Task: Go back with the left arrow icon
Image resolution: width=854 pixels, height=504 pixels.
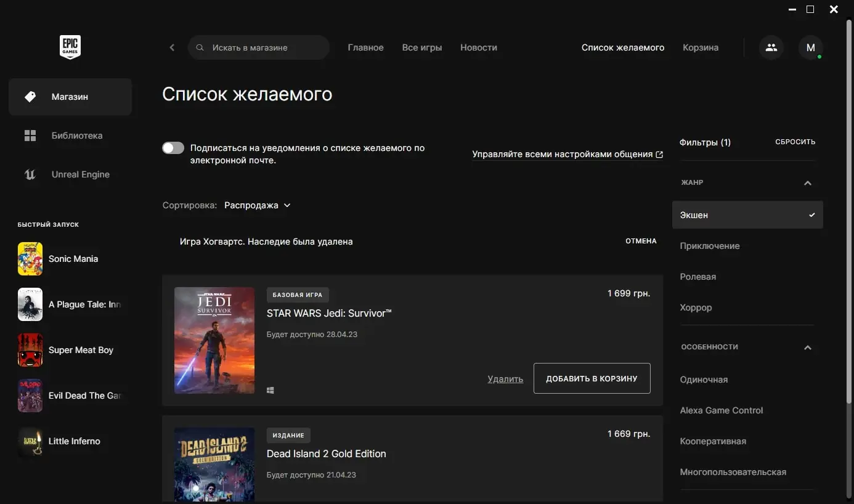Action: point(172,47)
